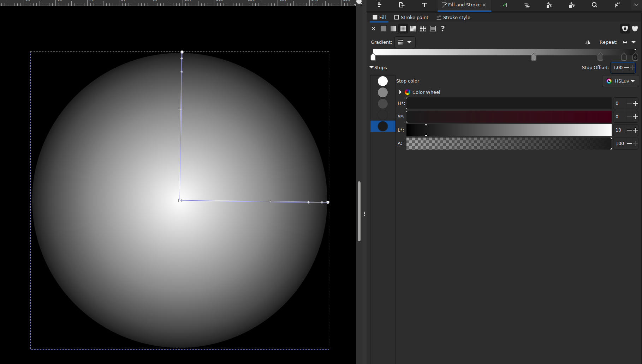
Task: Open the Text and Font panel icon
Action: 424,5
